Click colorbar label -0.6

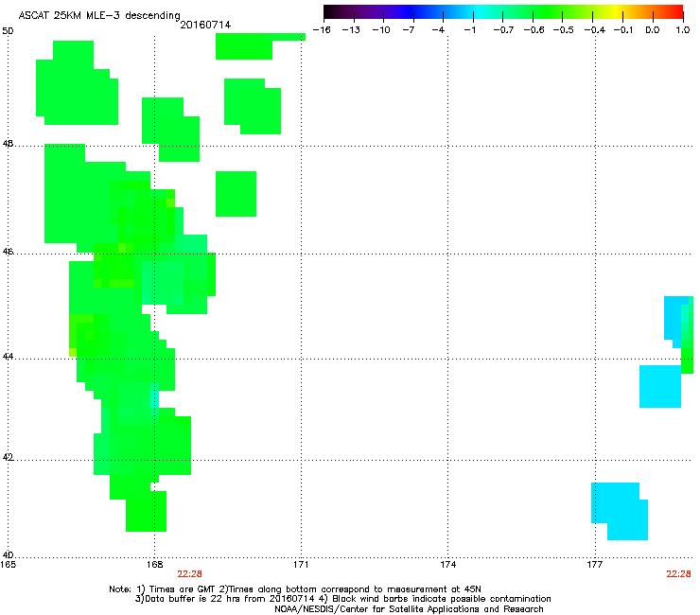[x=534, y=30]
